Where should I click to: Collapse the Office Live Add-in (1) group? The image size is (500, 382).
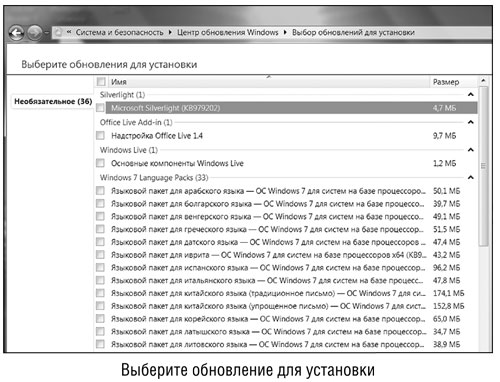(471, 122)
